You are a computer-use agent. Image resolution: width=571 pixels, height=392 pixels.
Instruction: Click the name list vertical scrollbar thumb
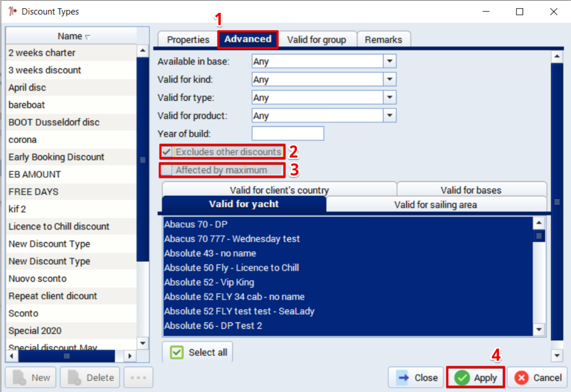(x=142, y=159)
